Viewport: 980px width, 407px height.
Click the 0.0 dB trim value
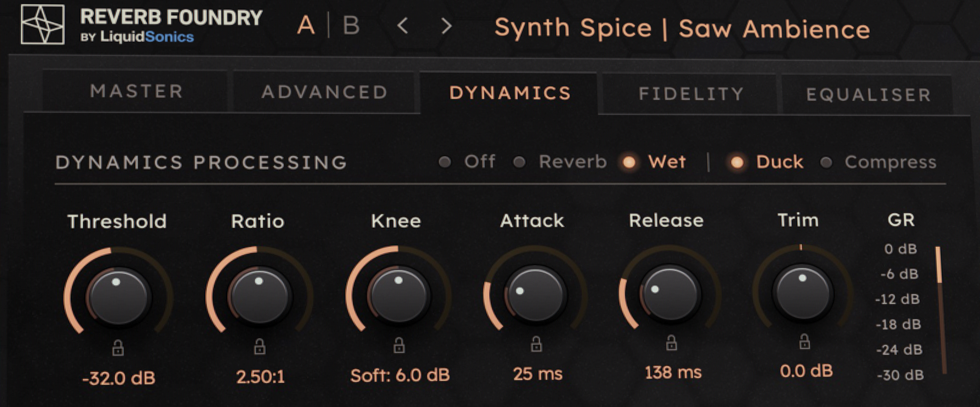point(806,371)
